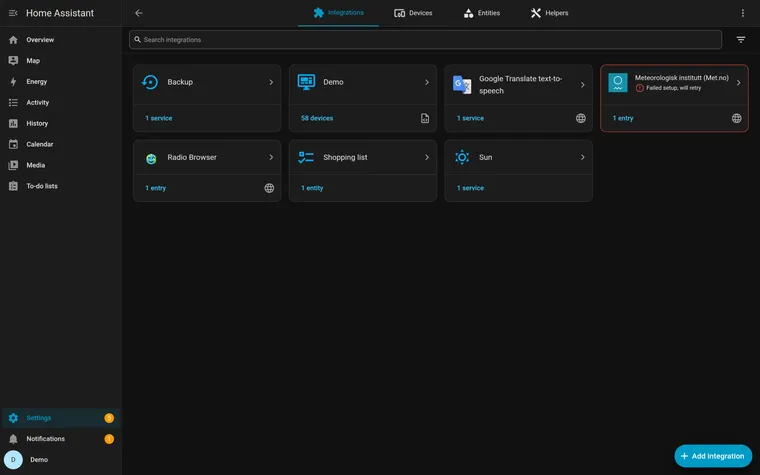Click the Notifications count badge
The height and width of the screenshot is (475, 760).
[109, 439]
